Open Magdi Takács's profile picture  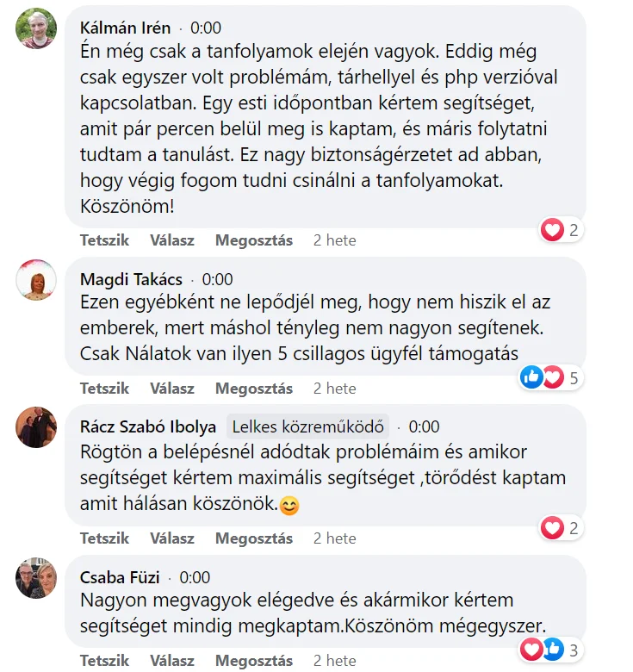pos(36,280)
